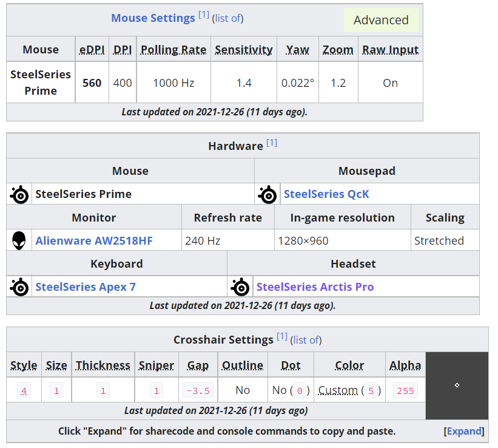Viewport: 498px width, 448px height.
Task: Toggle the Advanced button
Action: [381, 20]
